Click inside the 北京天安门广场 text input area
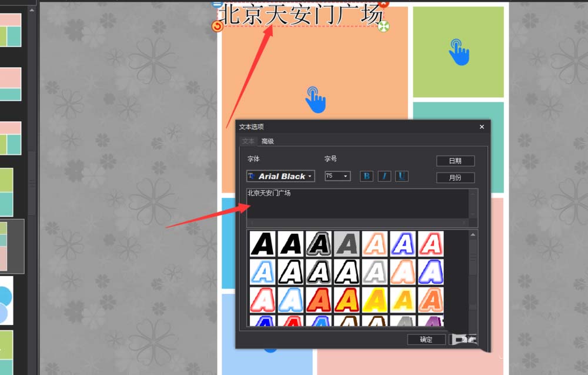This screenshot has height=375, width=588. pos(358,204)
